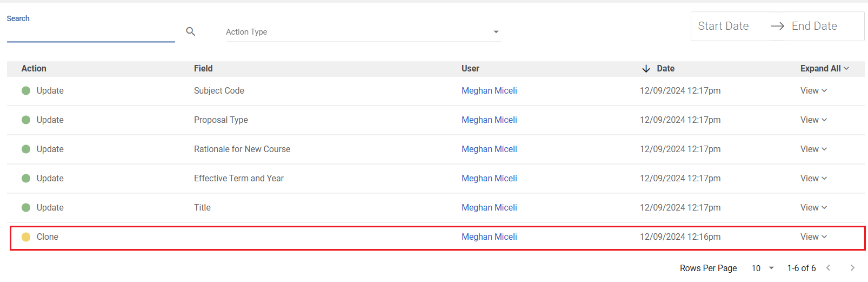Image resolution: width=868 pixels, height=282 pixels.
Task: Click the date in the Title row
Action: pos(680,208)
